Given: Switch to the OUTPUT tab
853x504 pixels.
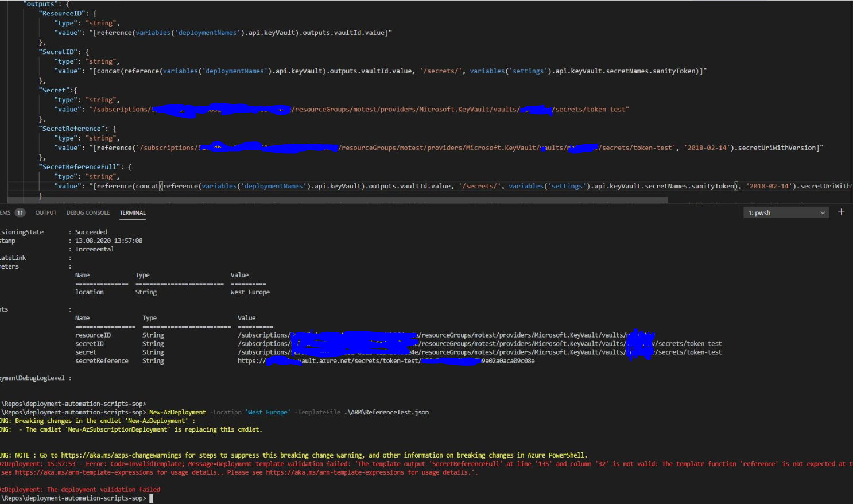Looking at the screenshot, I should (45, 212).
